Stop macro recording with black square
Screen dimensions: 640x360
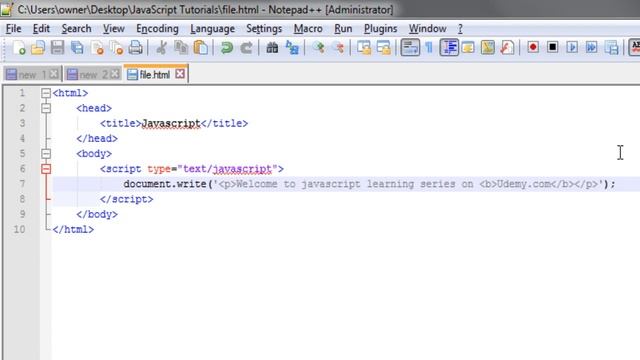click(552, 48)
